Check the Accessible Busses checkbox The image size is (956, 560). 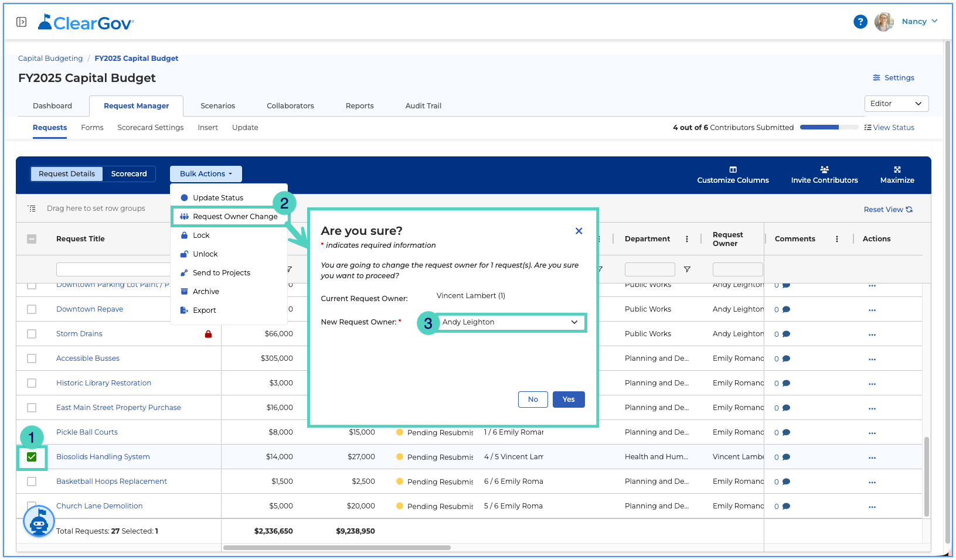coord(32,358)
